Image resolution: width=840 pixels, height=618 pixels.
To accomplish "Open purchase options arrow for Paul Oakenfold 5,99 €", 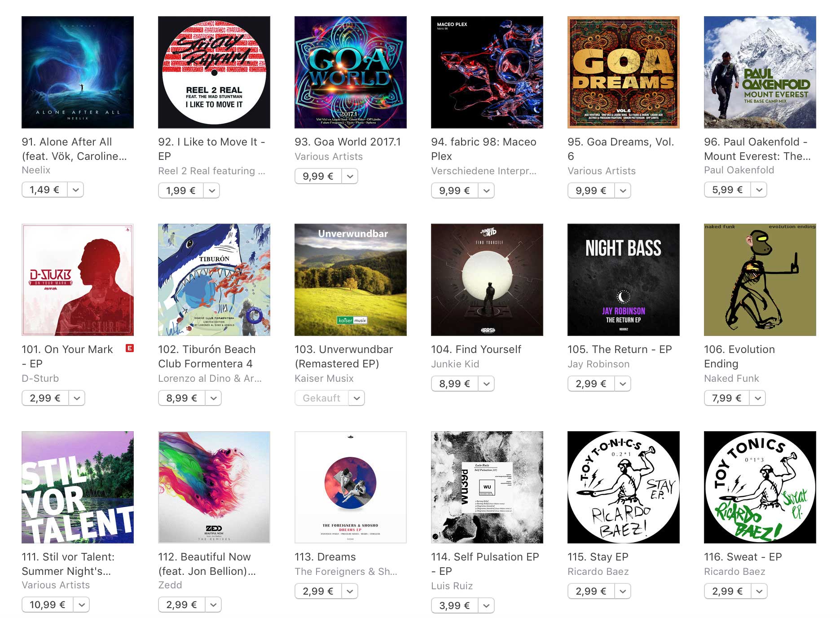I will (759, 190).
